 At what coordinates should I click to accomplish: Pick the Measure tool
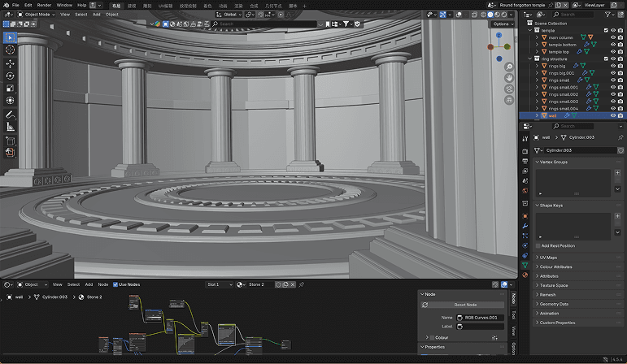click(x=10, y=127)
